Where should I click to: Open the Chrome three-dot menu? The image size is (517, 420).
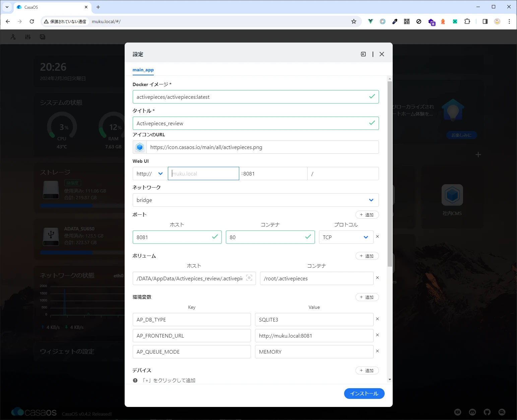pyautogui.click(x=509, y=21)
